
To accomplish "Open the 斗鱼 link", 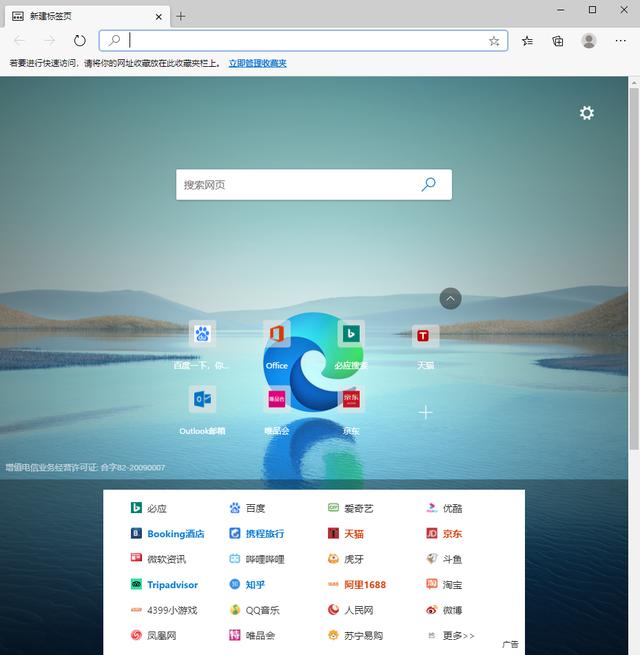I will click(x=444, y=559).
